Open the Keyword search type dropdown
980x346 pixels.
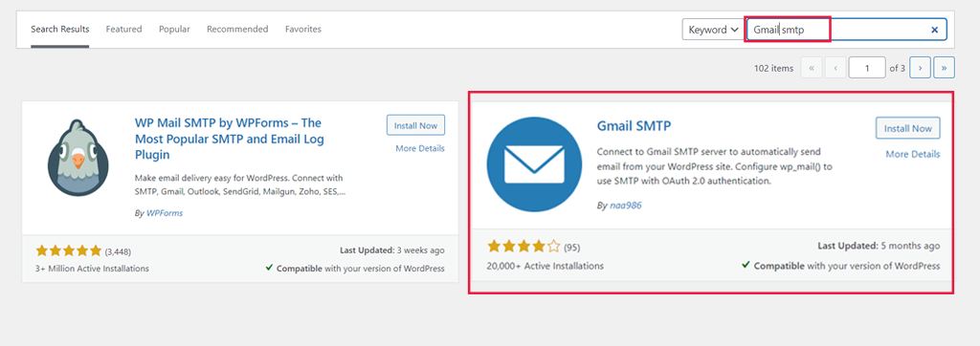click(x=713, y=30)
